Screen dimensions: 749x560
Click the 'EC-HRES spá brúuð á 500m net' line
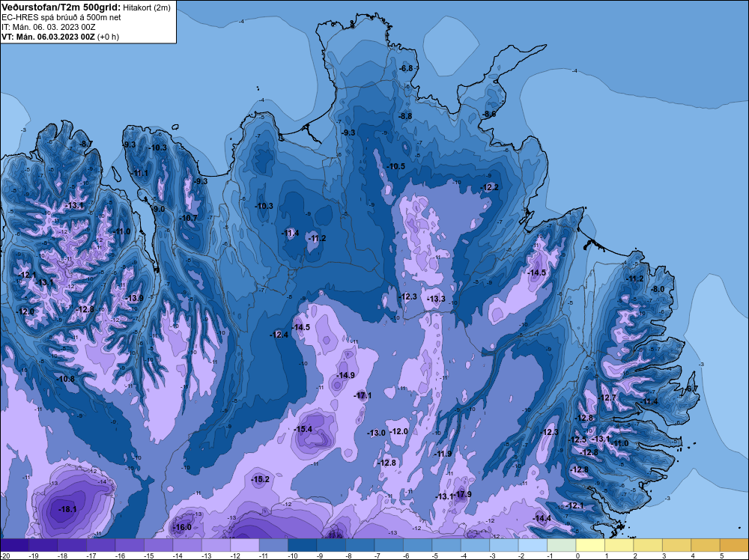pos(61,17)
